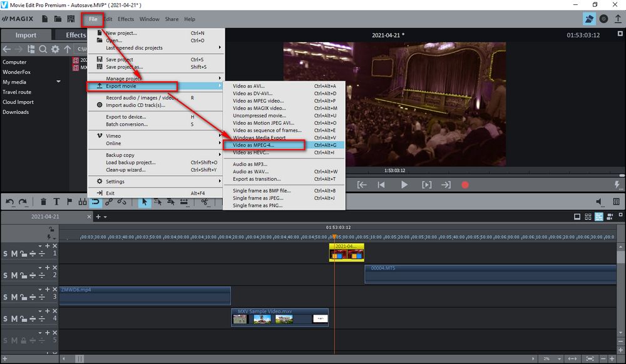Viewport: 626px width, 364px height.
Task: Open the Title editor T icon
Action: [56, 202]
